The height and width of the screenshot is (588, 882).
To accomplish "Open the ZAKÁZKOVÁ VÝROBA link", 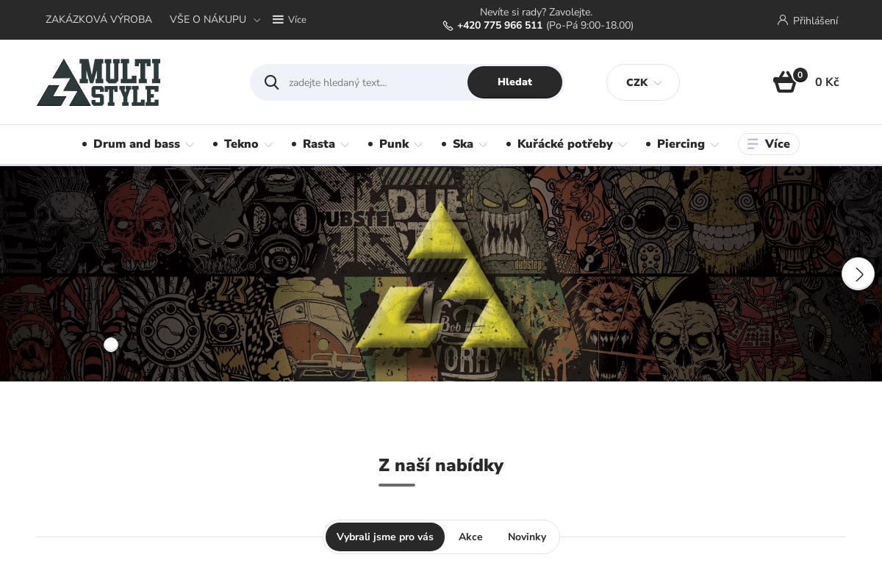I will click(98, 20).
